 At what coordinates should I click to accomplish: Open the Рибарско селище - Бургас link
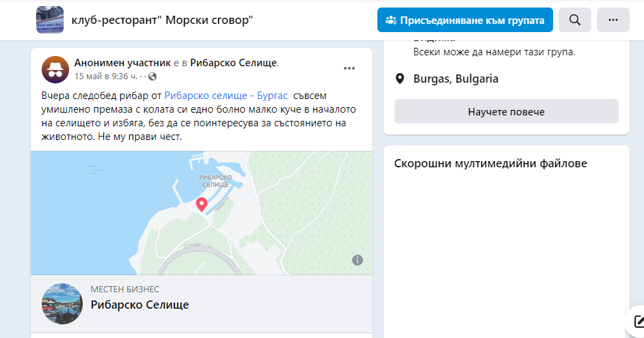tap(226, 96)
